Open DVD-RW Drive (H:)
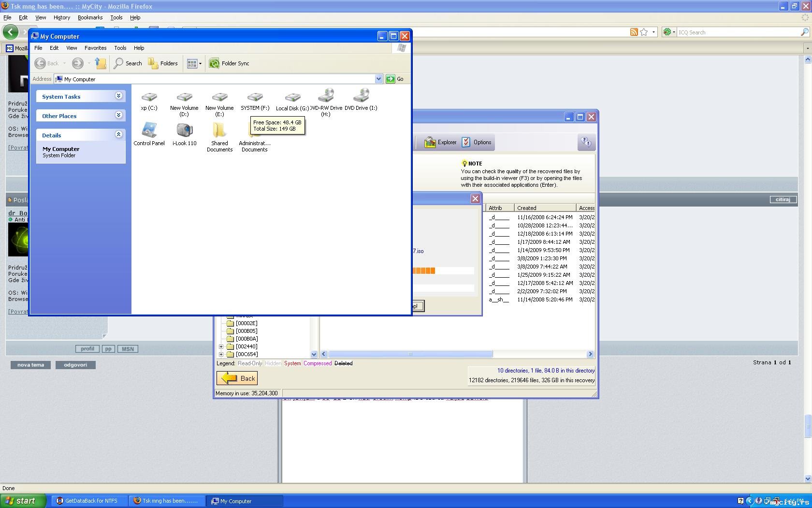The height and width of the screenshot is (508, 812). coord(326,103)
